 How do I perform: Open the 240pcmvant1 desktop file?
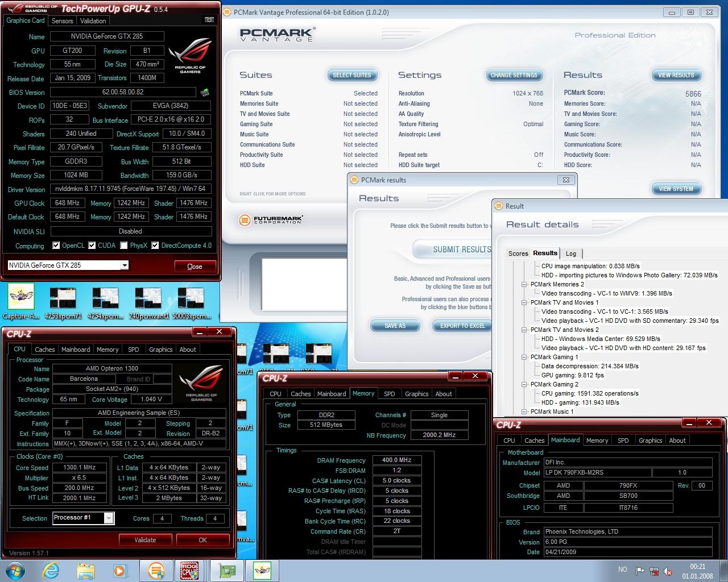148,303
